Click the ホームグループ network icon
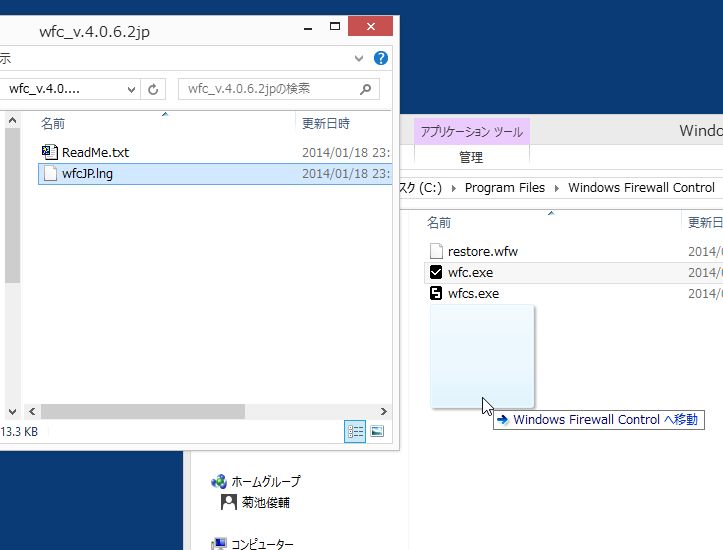The width and height of the screenshot is (723, 550). 219,481
